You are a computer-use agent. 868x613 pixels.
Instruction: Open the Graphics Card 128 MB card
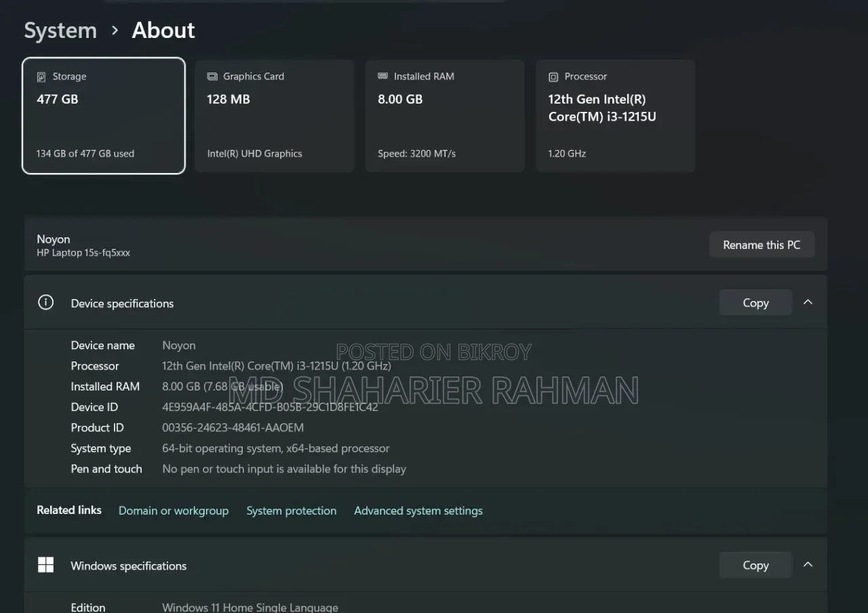(x=274, y=115)
